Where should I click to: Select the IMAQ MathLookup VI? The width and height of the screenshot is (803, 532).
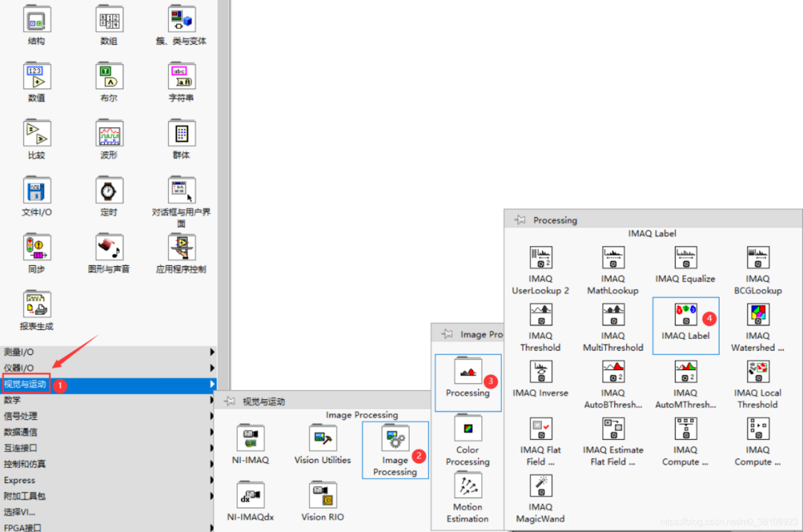coord(613,257)
